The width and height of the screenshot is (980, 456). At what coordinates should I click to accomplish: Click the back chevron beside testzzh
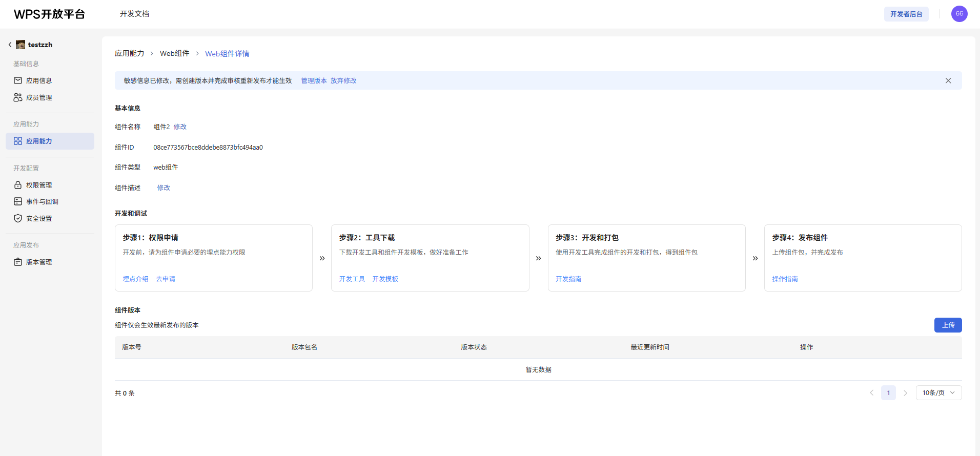tap(10, 45)
